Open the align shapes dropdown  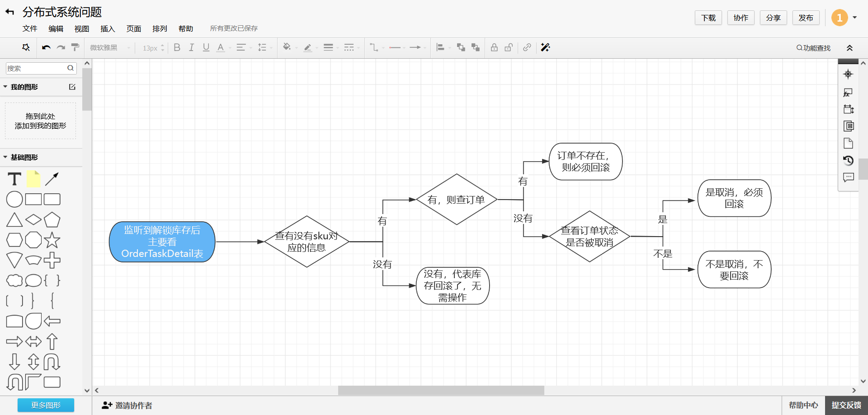(443, 47)
